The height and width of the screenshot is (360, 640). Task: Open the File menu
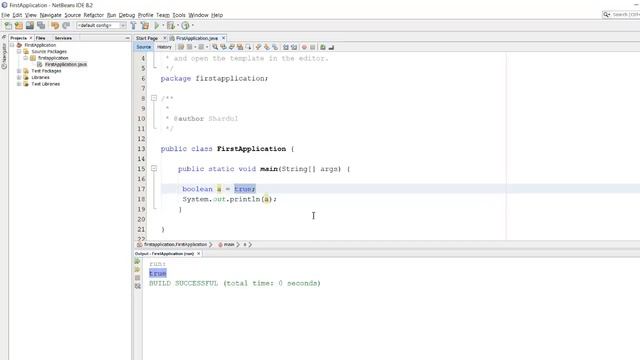tap(5, 15)
